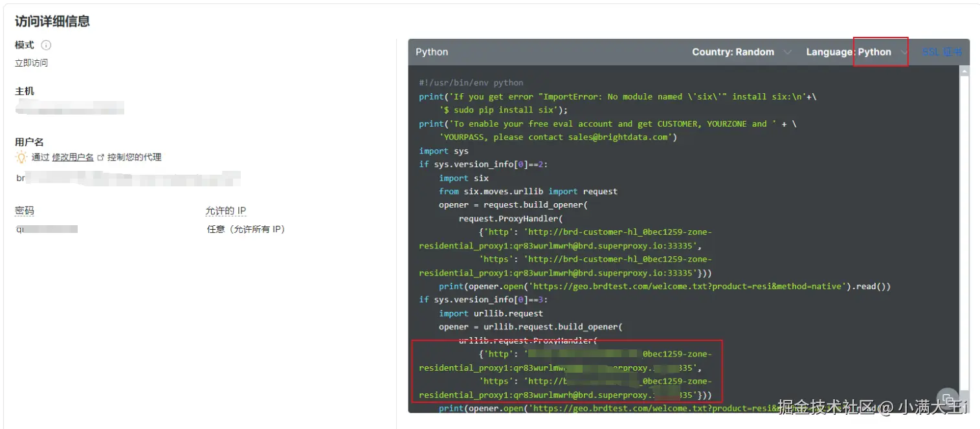Click the 任意（允许所有 IP）value

[x=247, y=229]
